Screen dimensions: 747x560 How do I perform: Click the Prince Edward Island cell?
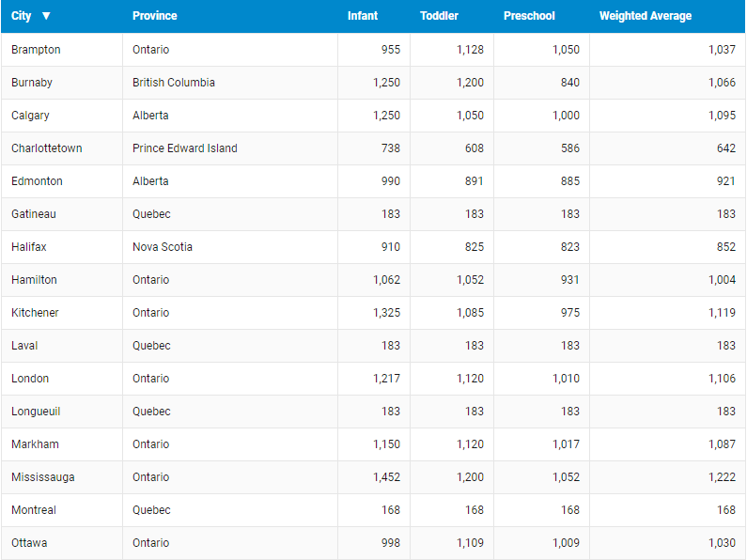click(184, 148)
